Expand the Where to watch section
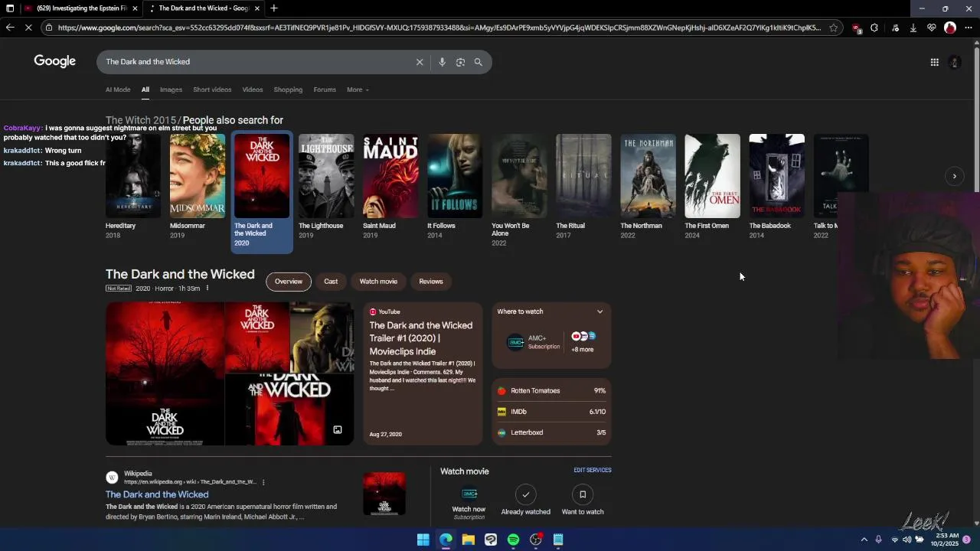This screenshot has height=551, width=980. [x=599, y=311]
